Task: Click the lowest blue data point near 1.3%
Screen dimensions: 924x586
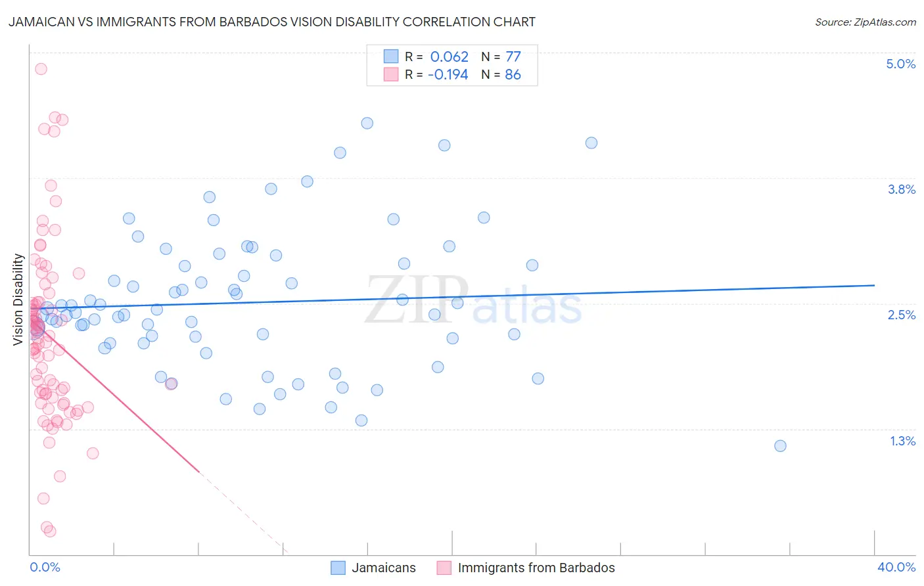Action: [780, 446]
